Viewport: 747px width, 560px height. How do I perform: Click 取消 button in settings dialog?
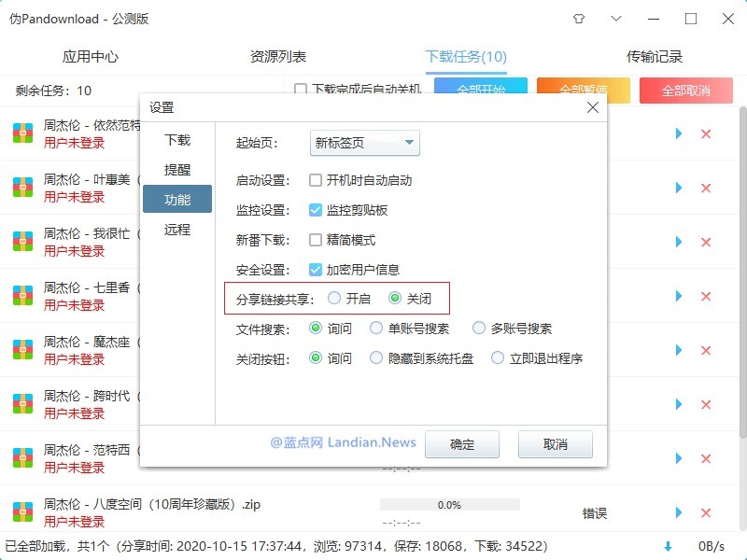555,444
